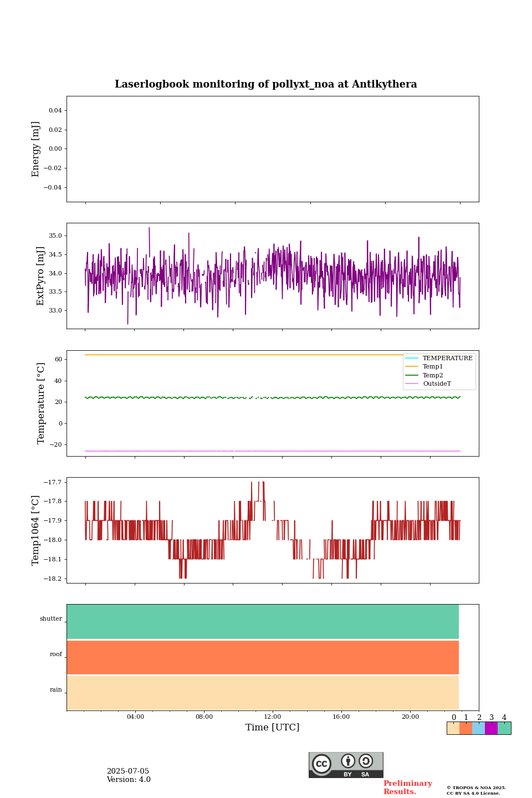Click the shutter row label
This screenshot has height=798, width=532.
51,619
